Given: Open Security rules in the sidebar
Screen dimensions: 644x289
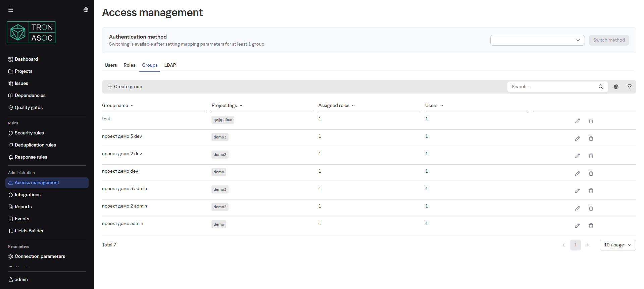Looking at the screenshot, I should click(x=29, y=133).
